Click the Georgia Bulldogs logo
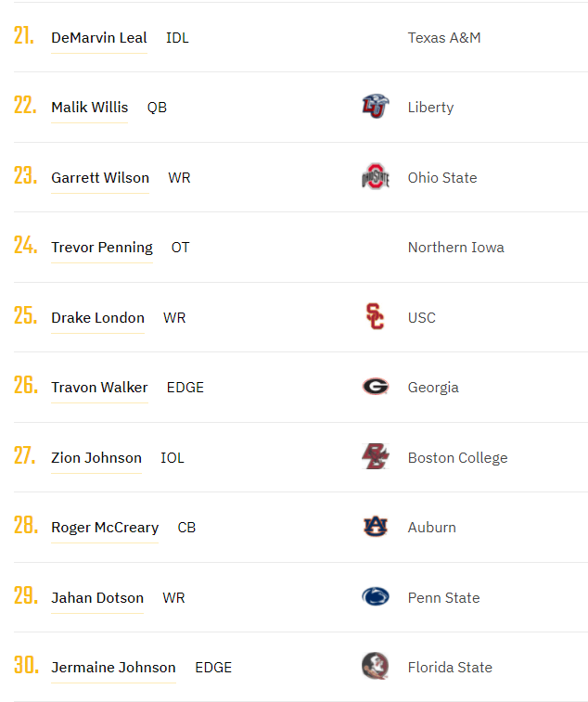The height and width of the screenshot is (702, 588). tap(376, 387)
